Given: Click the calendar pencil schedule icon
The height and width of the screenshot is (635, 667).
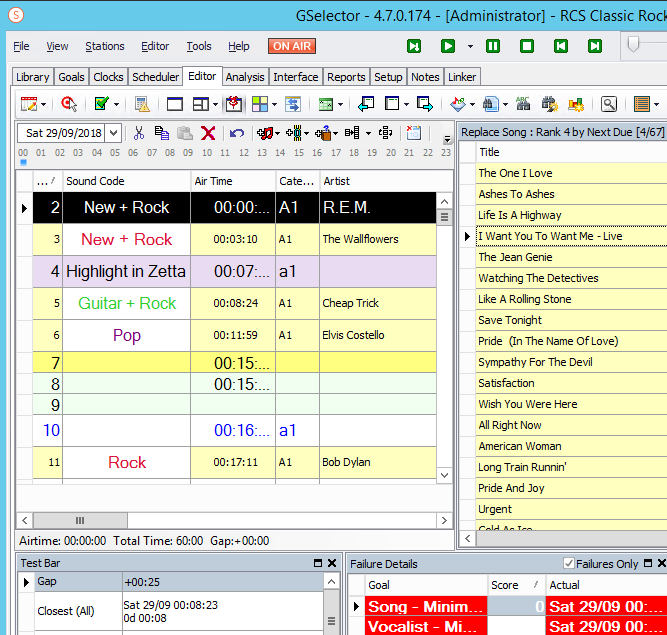Looking at the screenshot, I should [x=29, y=104].
